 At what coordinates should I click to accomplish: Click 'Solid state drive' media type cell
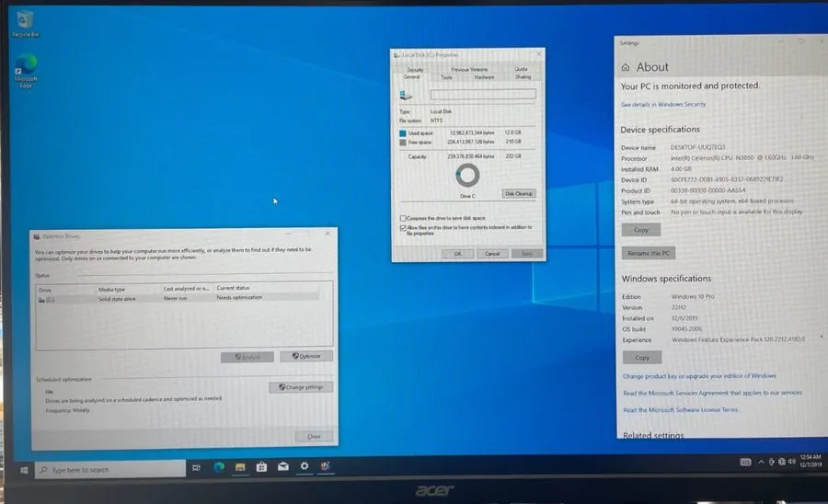pyautogui.click(x=117, y=299)
